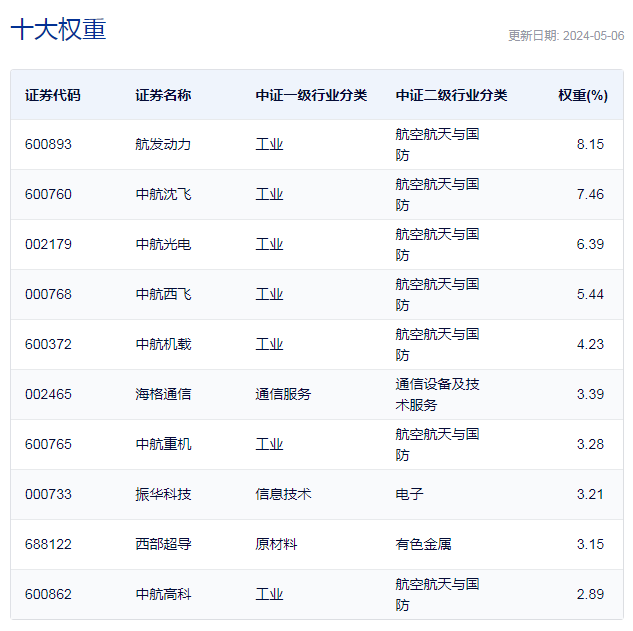Viewport: 633px width, 631px height.
Task: Select security name 中航机载
Action: tap(163, 344)
